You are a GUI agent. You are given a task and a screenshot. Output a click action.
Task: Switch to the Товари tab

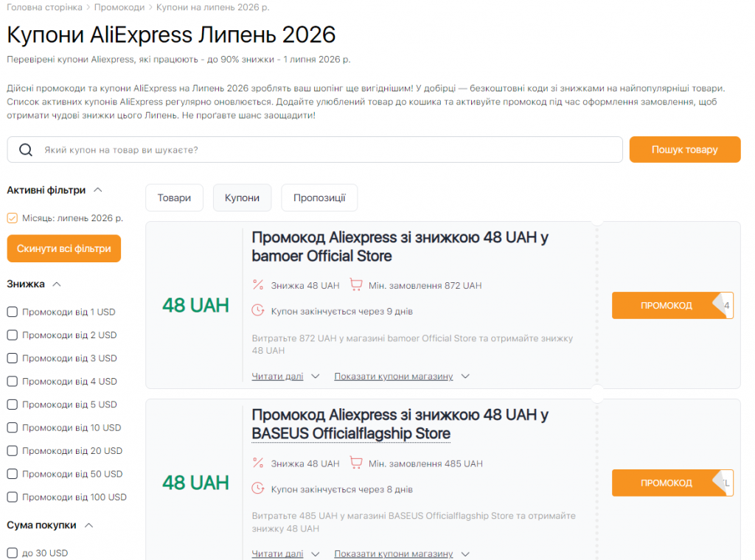[x=174, y=197]
